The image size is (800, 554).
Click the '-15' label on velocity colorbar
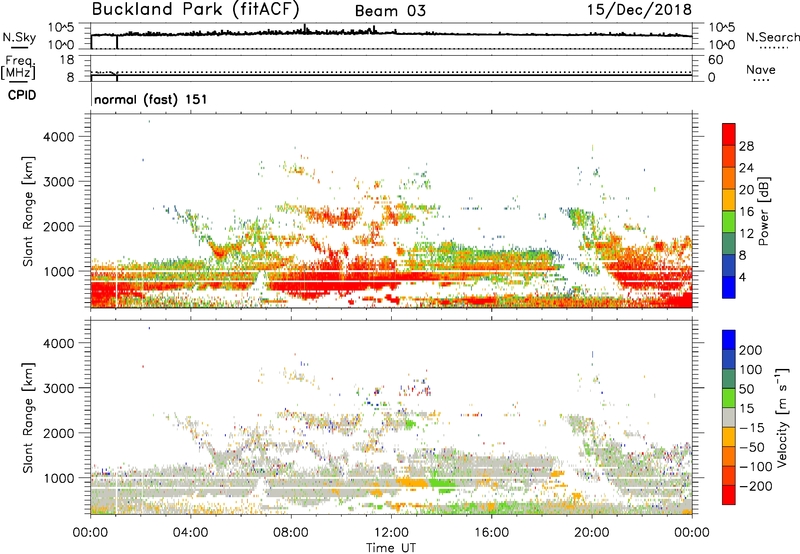coord(753,428)
